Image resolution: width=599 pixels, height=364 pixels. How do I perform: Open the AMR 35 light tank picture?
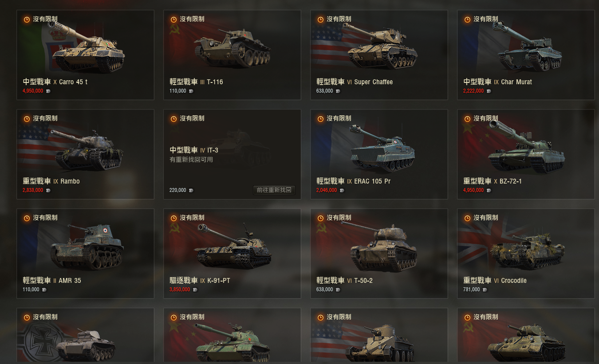pos(87,247)
